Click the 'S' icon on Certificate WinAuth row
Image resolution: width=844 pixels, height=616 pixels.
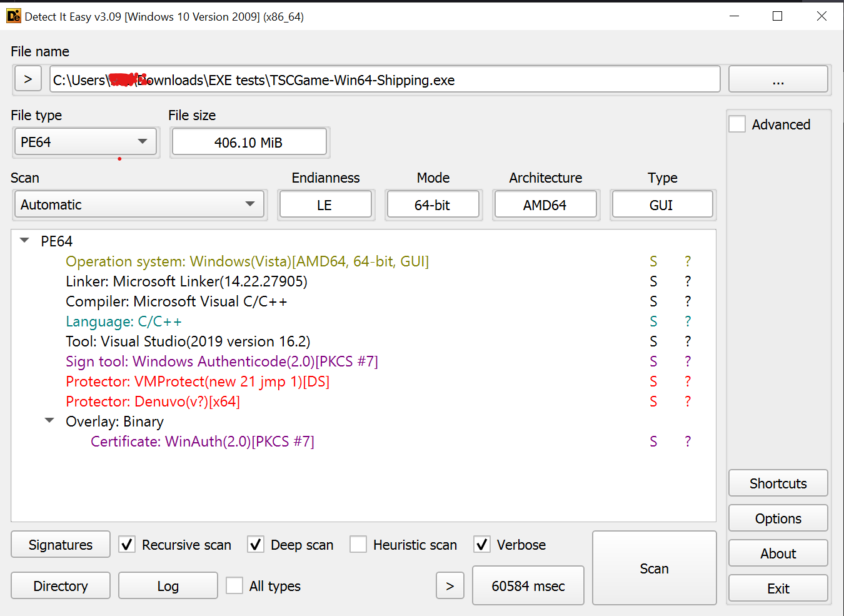(653, 442)
